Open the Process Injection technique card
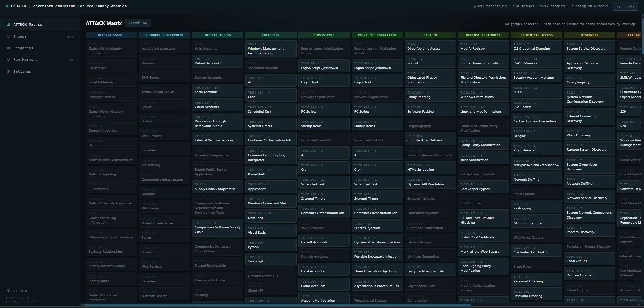Screen dimensions: 644x308 pos(377,226)
